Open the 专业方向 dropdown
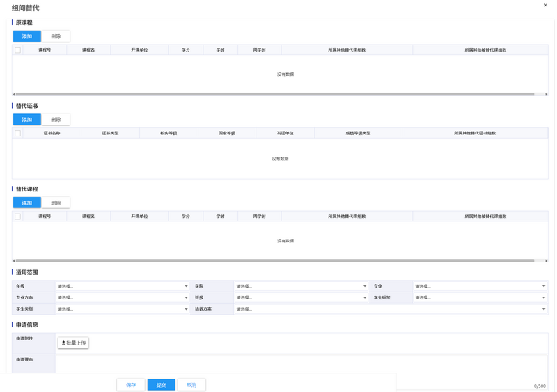Screen dimensions: 557x392 tap(123, 297)
